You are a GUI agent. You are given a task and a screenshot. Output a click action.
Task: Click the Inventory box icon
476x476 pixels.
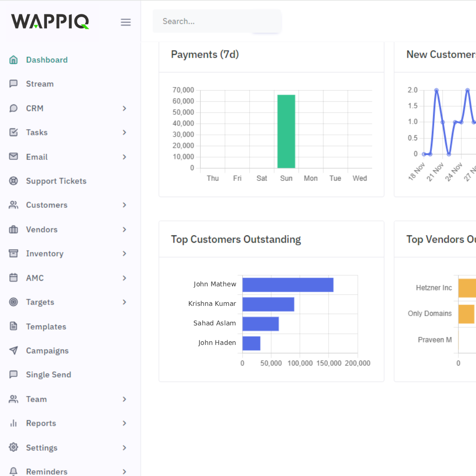(13, 253)
